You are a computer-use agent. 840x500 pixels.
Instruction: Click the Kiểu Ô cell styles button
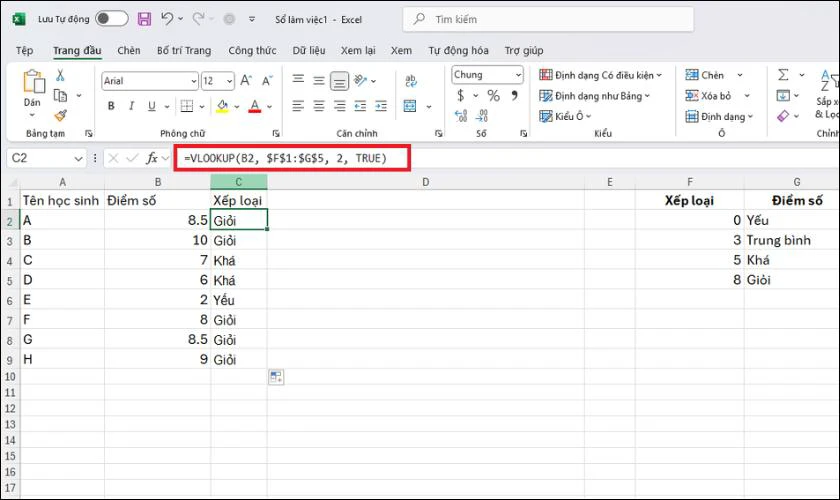coord(565,116)
